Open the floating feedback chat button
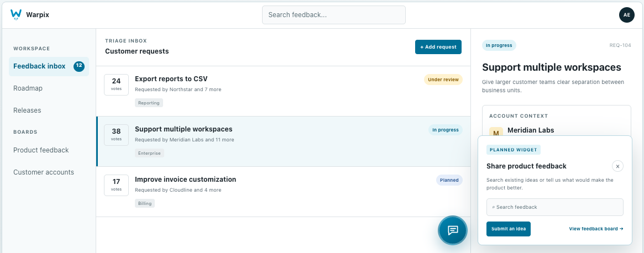 [453, 230]
